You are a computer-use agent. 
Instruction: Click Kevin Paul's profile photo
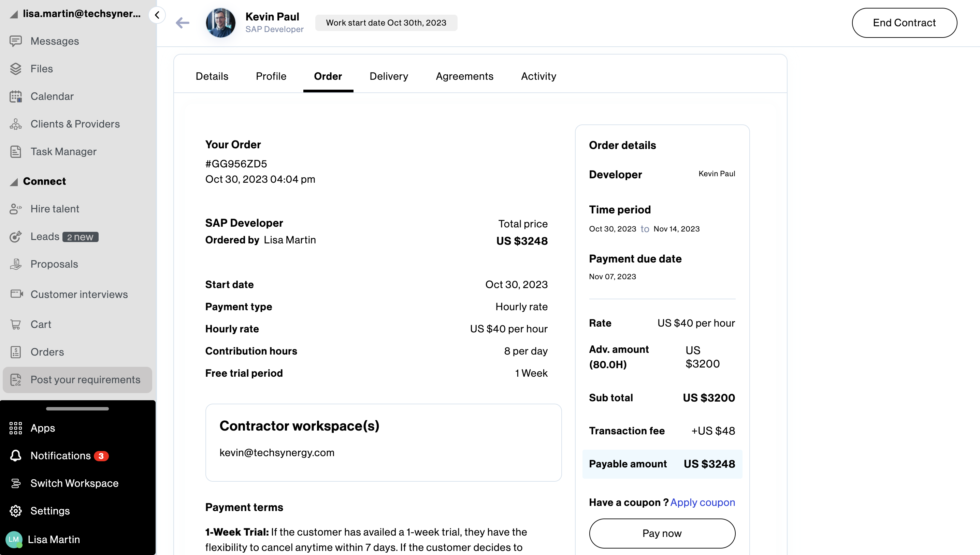220,23
